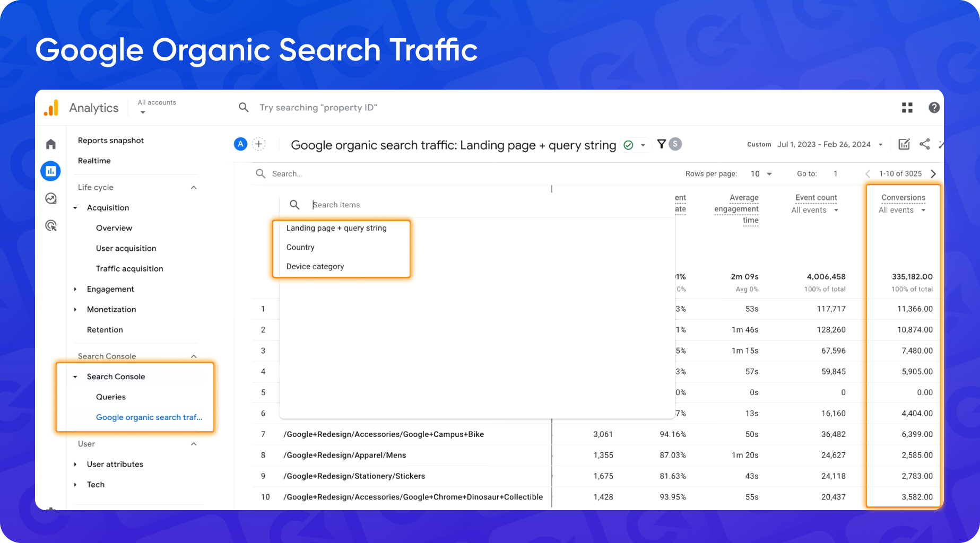The image size is (980, 543).
Task: Open the Explore section icon
Action: coord(50,198)
